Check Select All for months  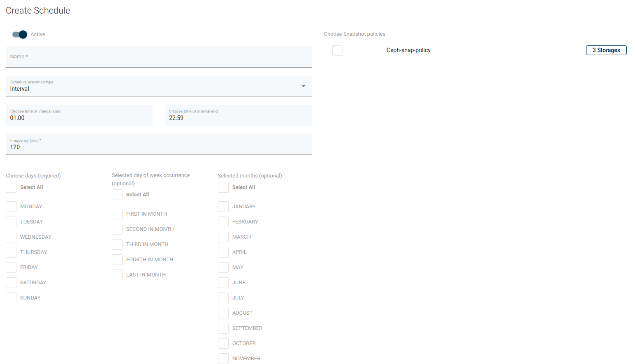pos(223,187)
